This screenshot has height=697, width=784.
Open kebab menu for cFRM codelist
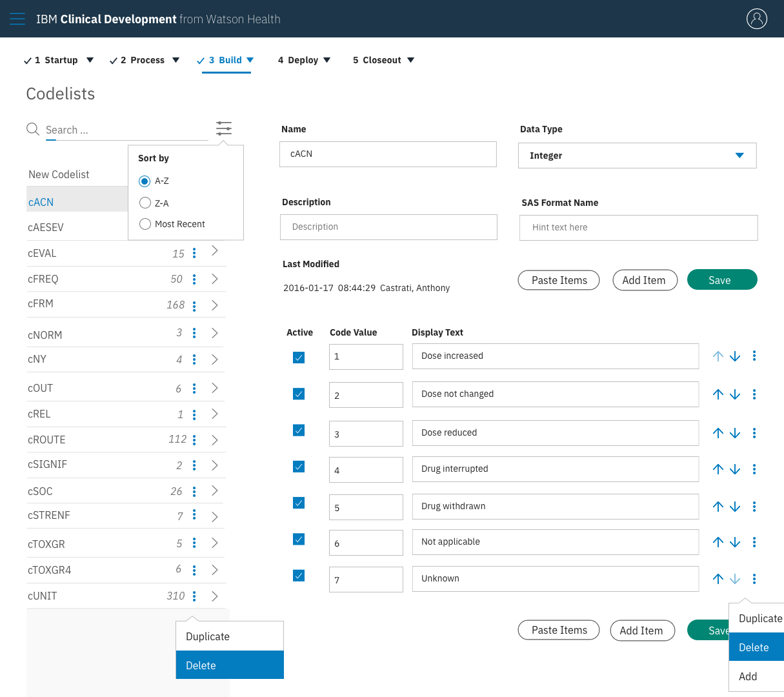point(194,305)
